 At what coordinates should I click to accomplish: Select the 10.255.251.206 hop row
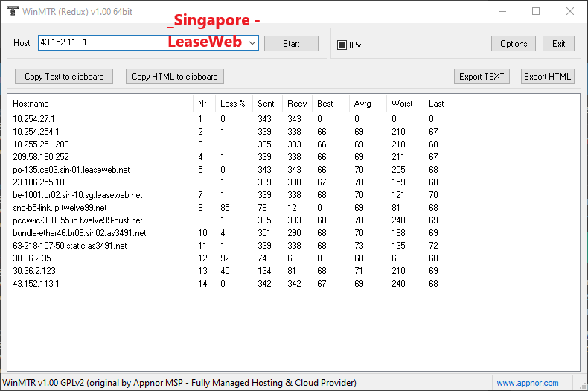pos(234,144)
